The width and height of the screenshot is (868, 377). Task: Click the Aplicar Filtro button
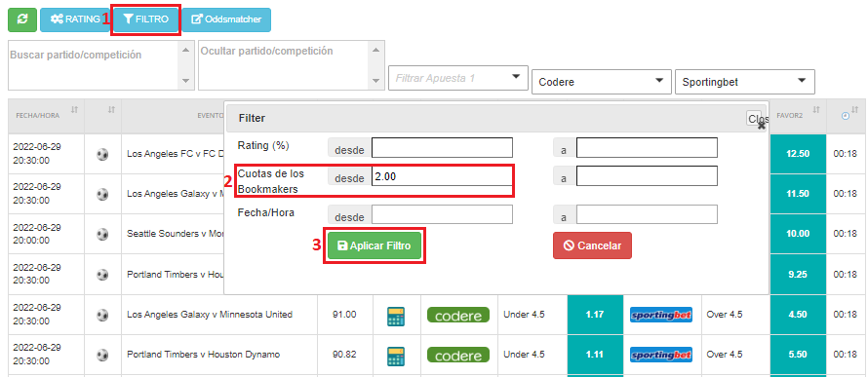coord(375,245)
